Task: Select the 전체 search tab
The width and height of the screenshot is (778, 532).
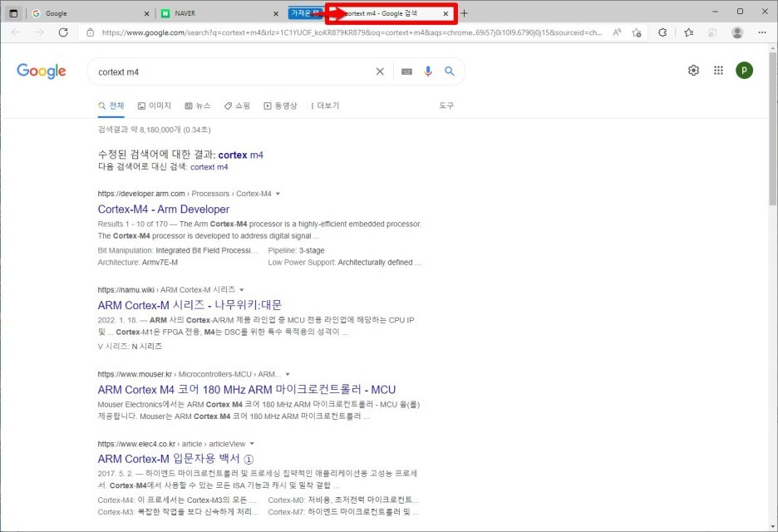Action: (x=111, y=106)
